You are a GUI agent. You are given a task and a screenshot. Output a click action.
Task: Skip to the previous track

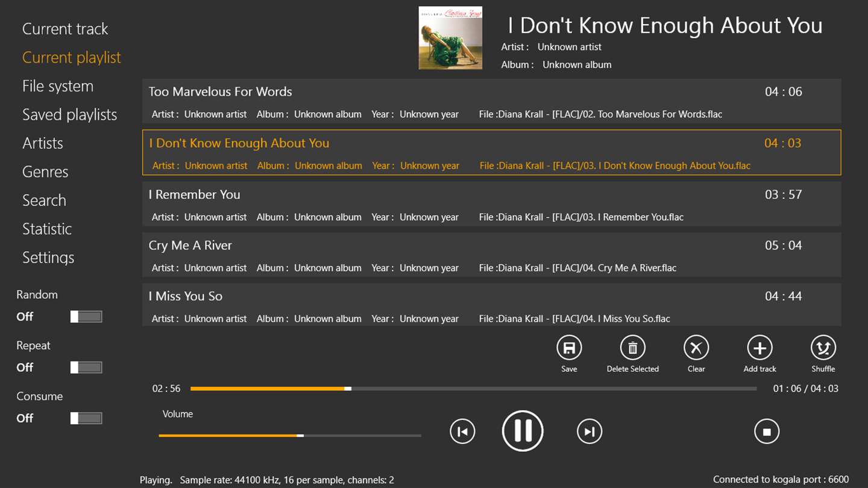click(x=462, y=431)
